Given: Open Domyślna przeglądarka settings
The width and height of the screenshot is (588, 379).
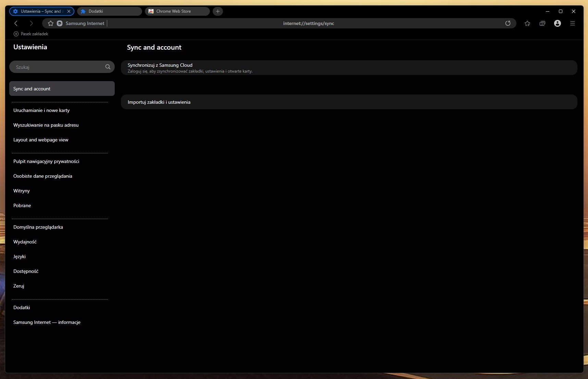Looking at the screenshot, I should click(x=62, y=227).
